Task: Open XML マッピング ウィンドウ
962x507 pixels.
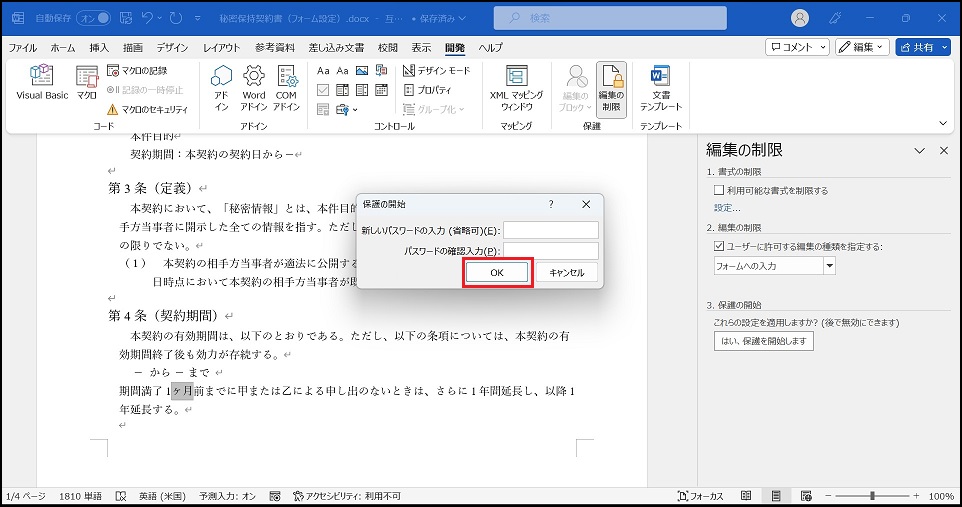Action: click(x=517, y=89)
